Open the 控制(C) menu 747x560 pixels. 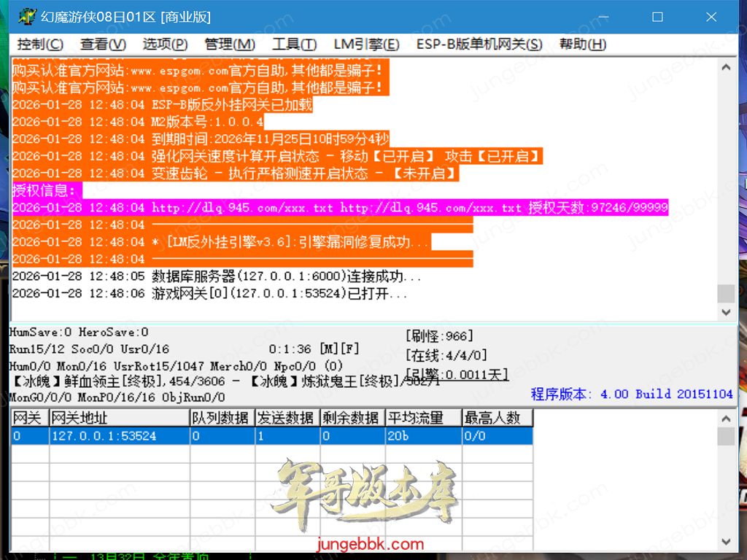coord(40,44)
